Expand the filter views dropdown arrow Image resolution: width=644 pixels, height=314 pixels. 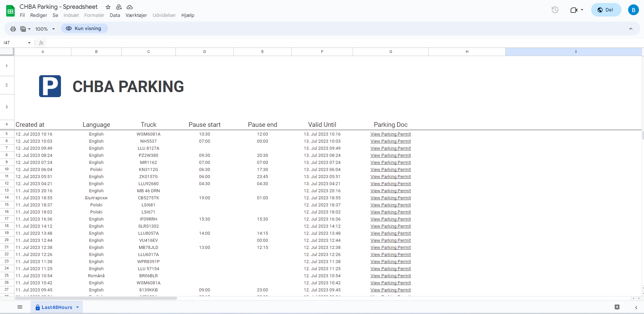[x=29, y=29]
